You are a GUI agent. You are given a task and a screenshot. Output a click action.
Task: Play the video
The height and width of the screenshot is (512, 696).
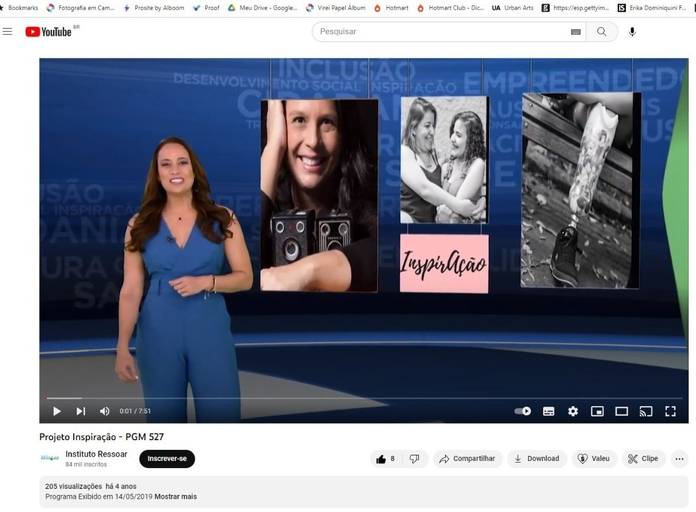pos(57,411)
